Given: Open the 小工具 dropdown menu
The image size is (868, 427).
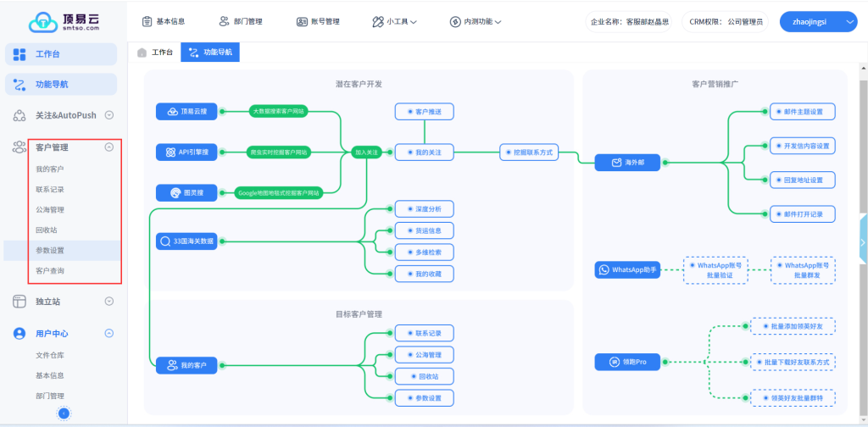Looking at the screenshot, I should [x=395, y=21].
